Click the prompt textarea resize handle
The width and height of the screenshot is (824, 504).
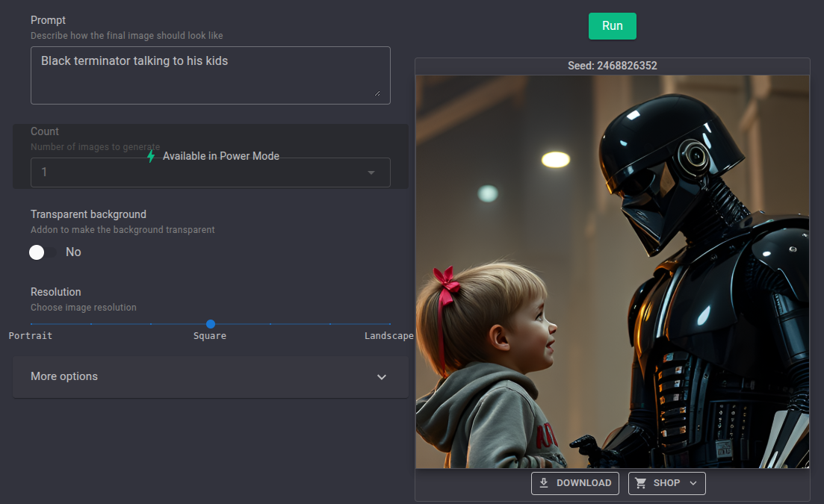377,93
